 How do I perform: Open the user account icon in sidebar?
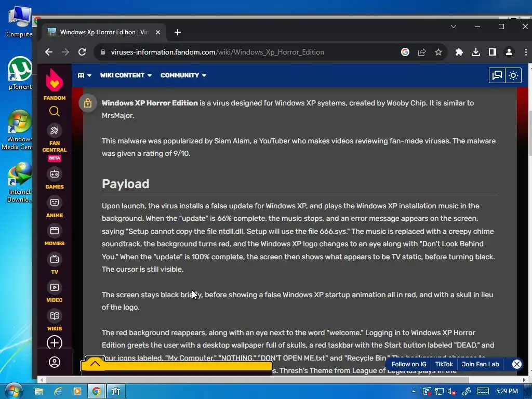coord(54,362)
